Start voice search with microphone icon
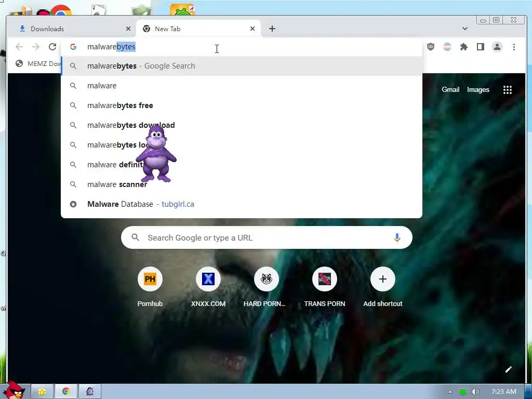This screenshot has height=399, width=532. 397,237
